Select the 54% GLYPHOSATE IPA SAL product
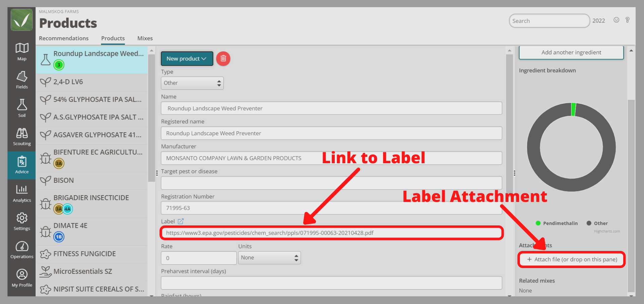Screen dimensions: 644x304 point(92,100)
